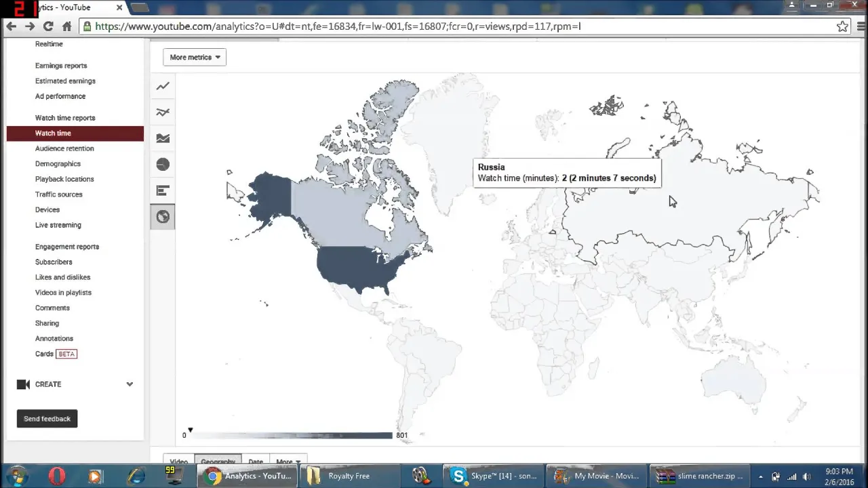This screenshot has width=868, height=488.
Task: Select the globe map view icon
Action: pos(163,217)
